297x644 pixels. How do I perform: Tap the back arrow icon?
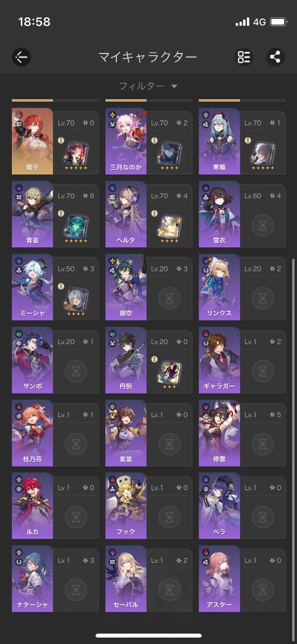21,57
